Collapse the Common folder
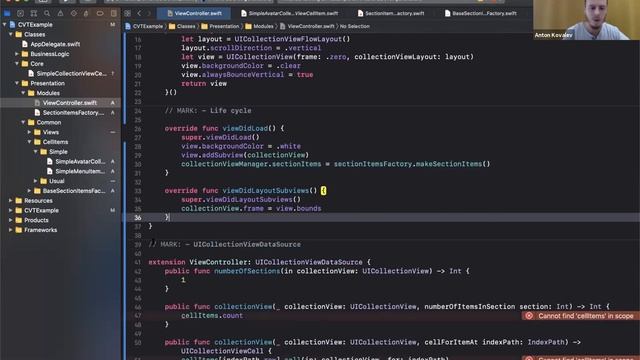Image resolution: width=640 pixels, height=360 pixels. click(23, 122)
